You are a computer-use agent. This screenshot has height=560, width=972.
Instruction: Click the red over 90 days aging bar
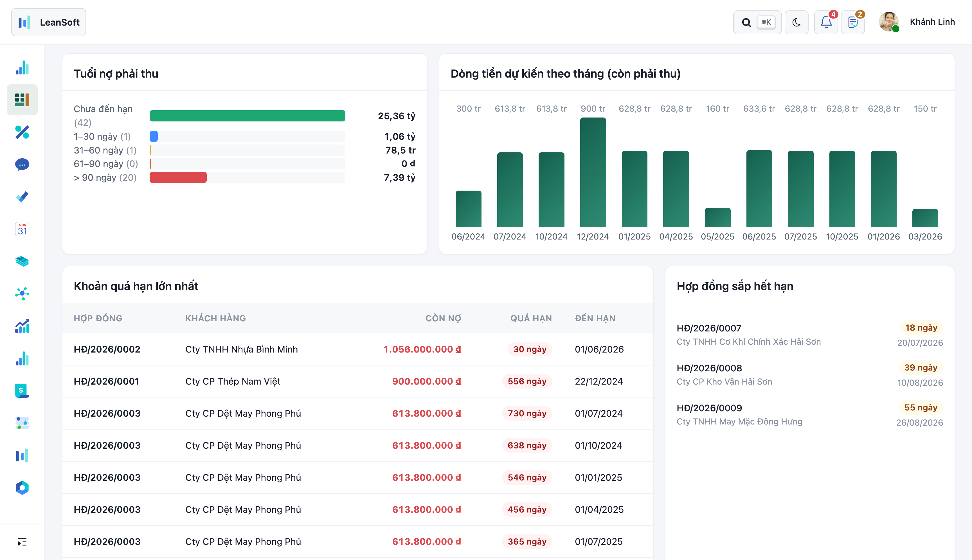(x=178, y=177)
